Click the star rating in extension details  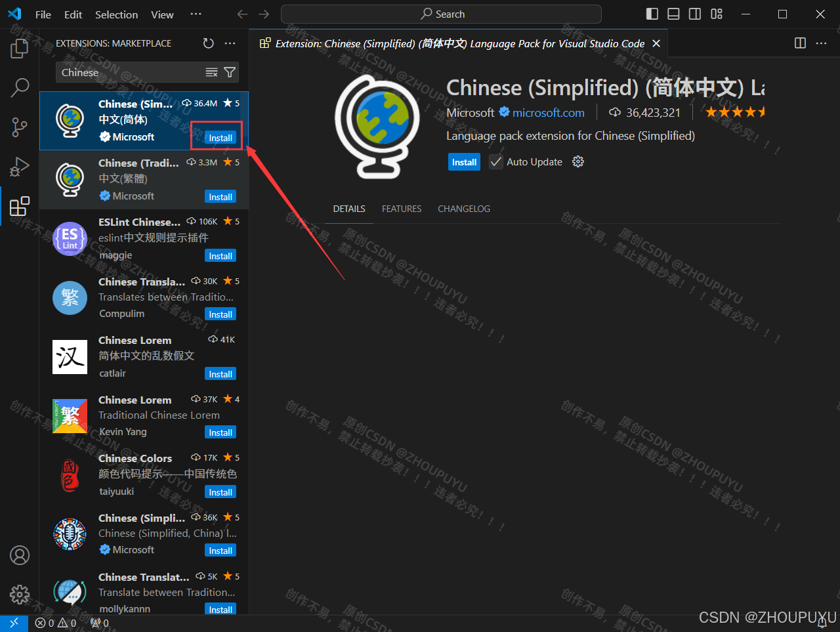(735, 112)
